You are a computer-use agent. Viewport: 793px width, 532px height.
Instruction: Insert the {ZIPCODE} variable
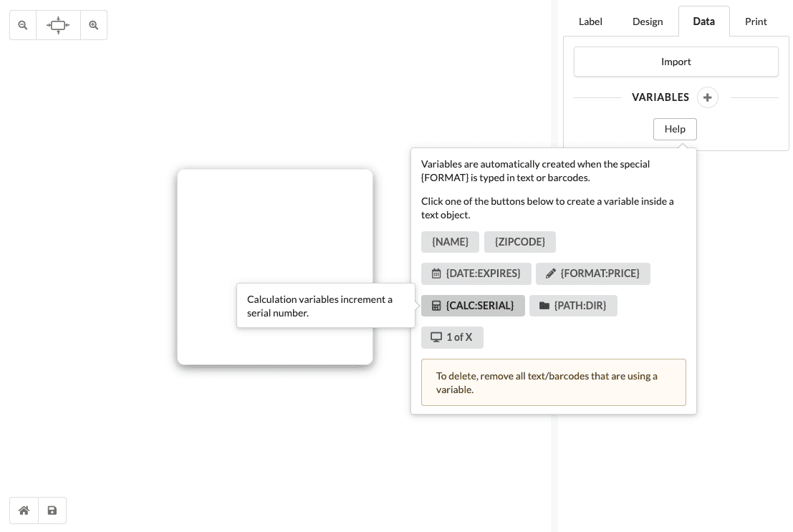(520, 242)
